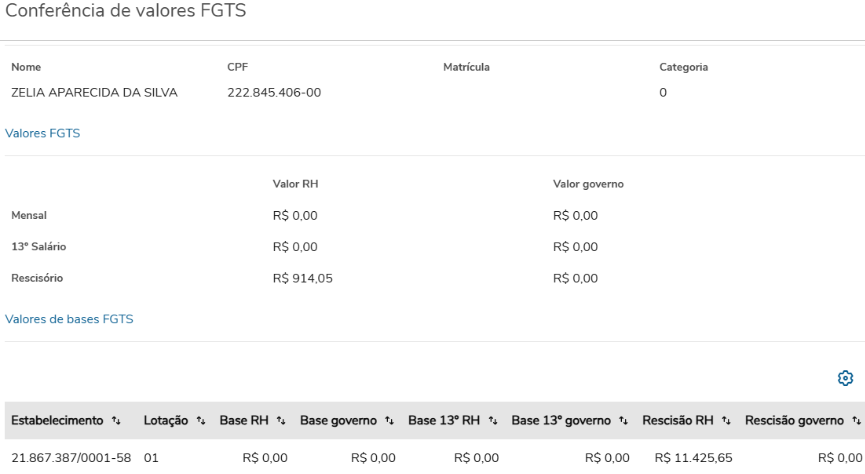
Task: Click the Base 13º governo header
Action: [x=561, y=421]
